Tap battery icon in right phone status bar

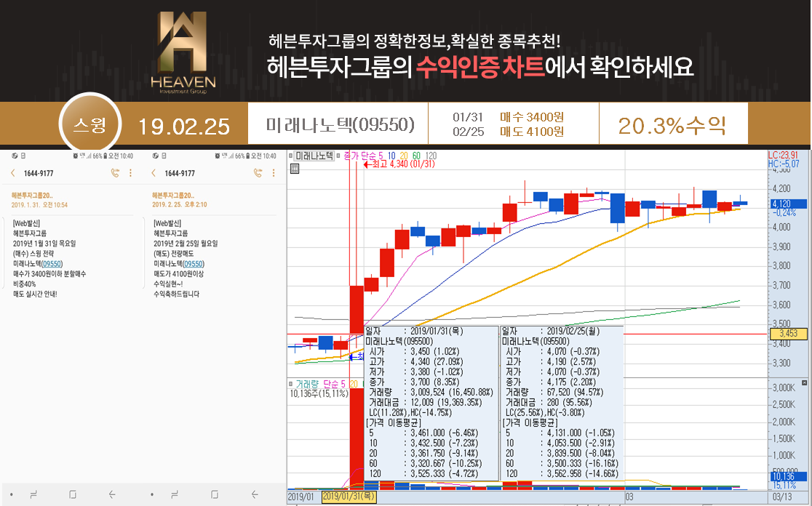[x=247, y=156]
